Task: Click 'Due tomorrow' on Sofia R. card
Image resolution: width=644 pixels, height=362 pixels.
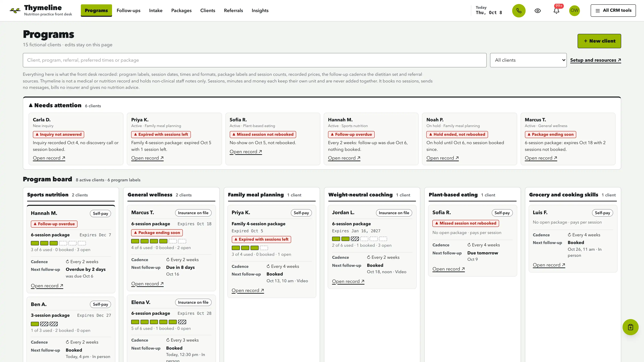Action: 482,253
